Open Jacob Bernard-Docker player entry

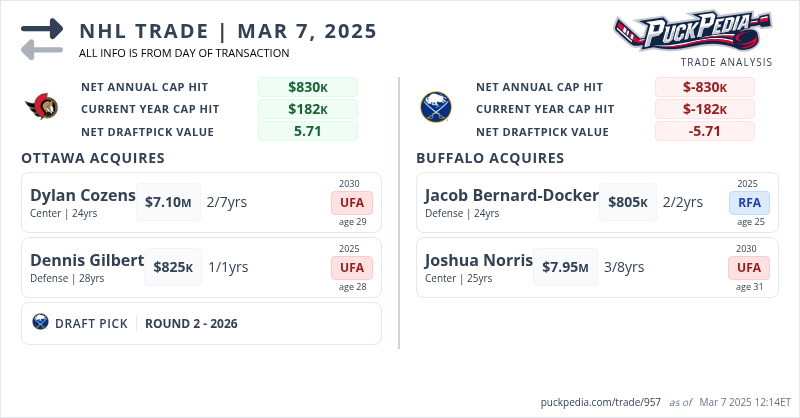(511, 195)
